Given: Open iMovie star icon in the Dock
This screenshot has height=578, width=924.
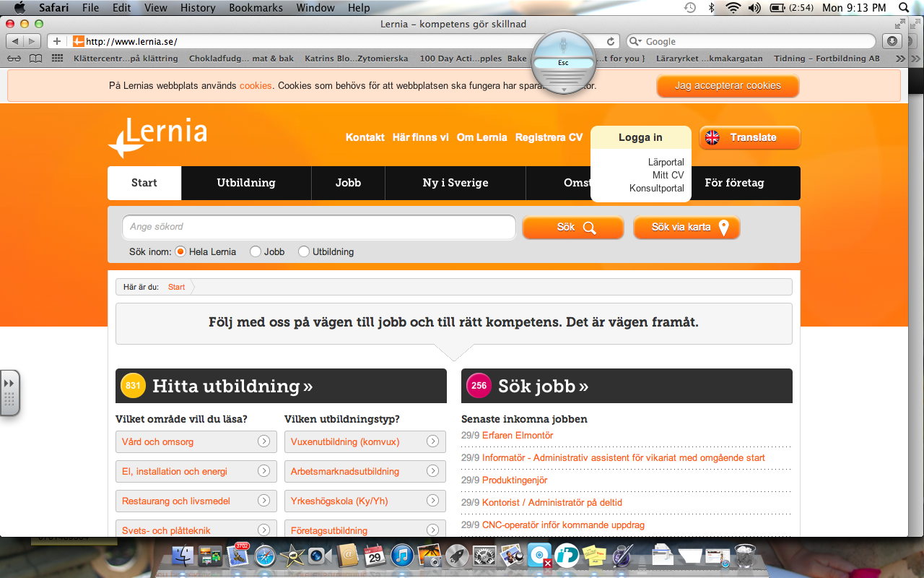Looking at the screenshot, I should click(x=292, y=555).
